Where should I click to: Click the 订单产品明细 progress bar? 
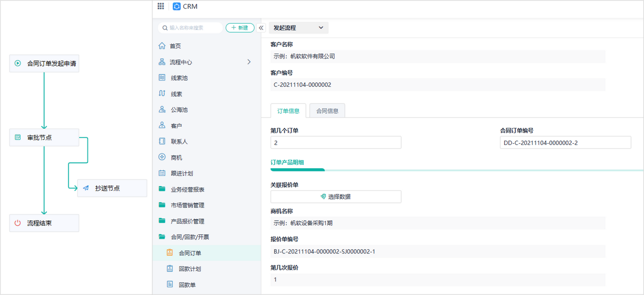point(297,169)
